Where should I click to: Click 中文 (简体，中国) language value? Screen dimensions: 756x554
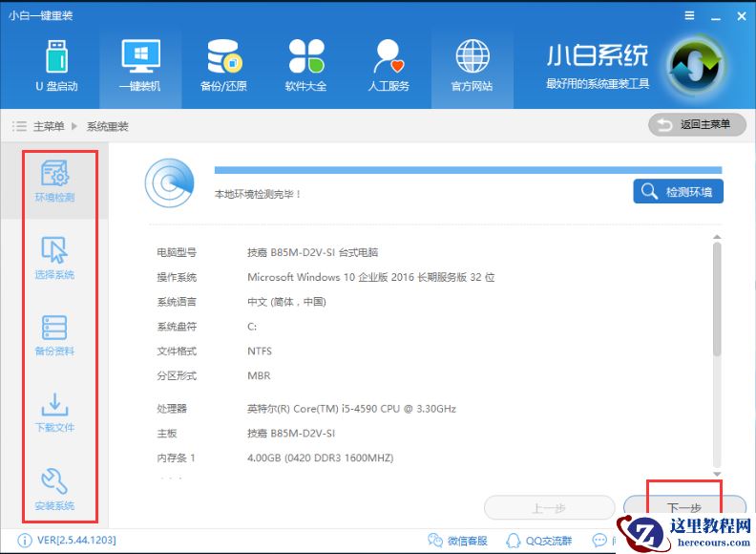[x=286, y=302]
